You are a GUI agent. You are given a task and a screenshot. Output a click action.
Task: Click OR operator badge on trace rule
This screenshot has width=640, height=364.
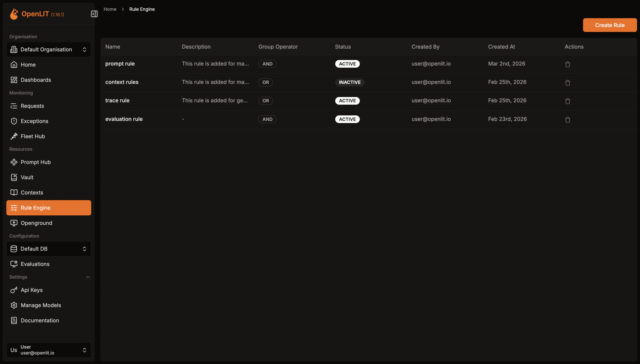tap(265, 101)
